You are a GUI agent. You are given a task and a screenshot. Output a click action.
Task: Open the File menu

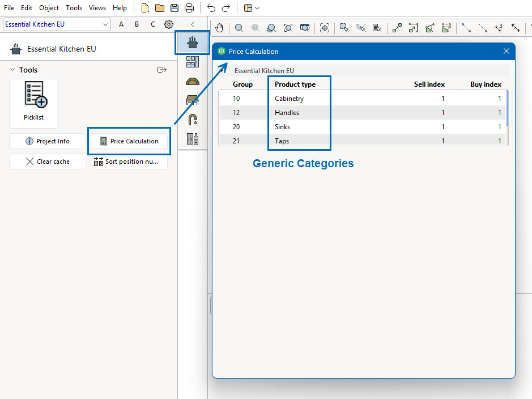[x=9, y=8]
